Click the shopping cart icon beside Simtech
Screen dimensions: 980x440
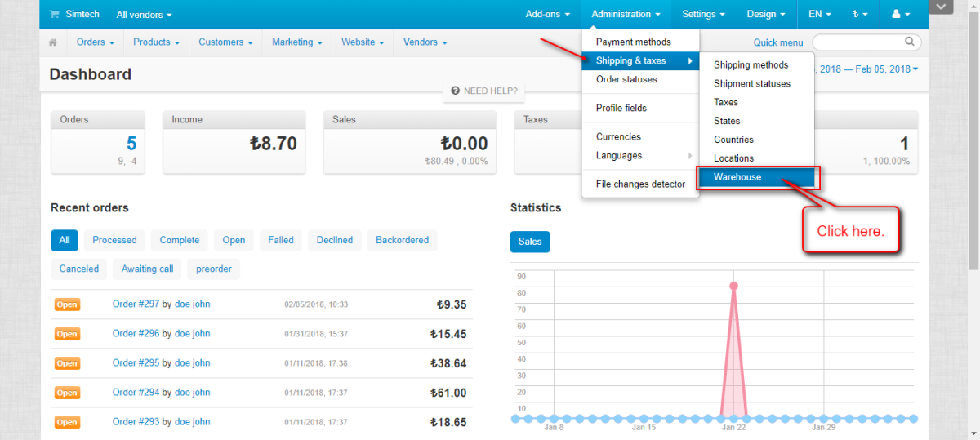coord(54,14)
